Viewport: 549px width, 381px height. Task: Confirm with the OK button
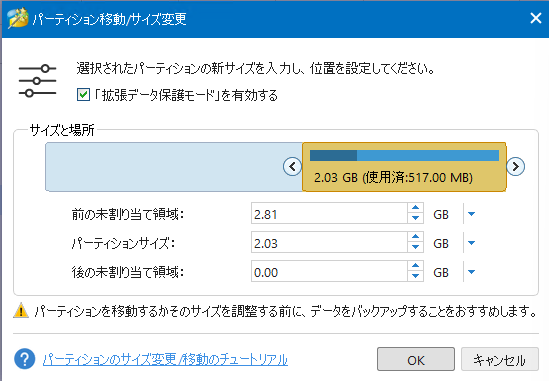tap(416, 359)
